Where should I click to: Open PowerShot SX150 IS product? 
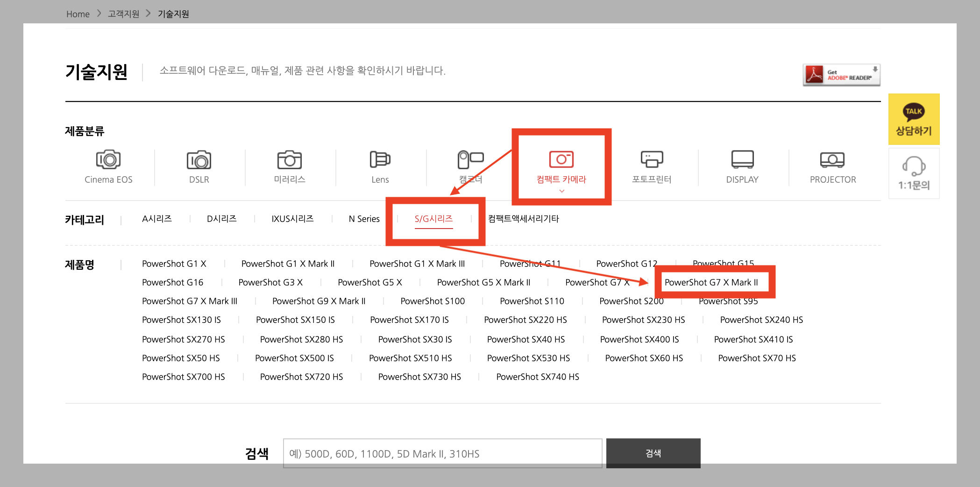tap(296, 320)
